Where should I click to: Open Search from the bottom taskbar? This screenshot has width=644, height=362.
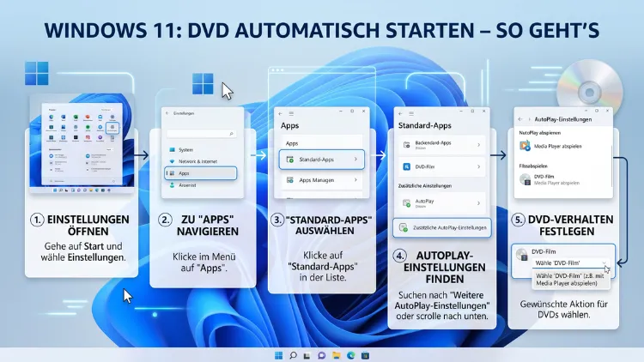click(293, 355)
